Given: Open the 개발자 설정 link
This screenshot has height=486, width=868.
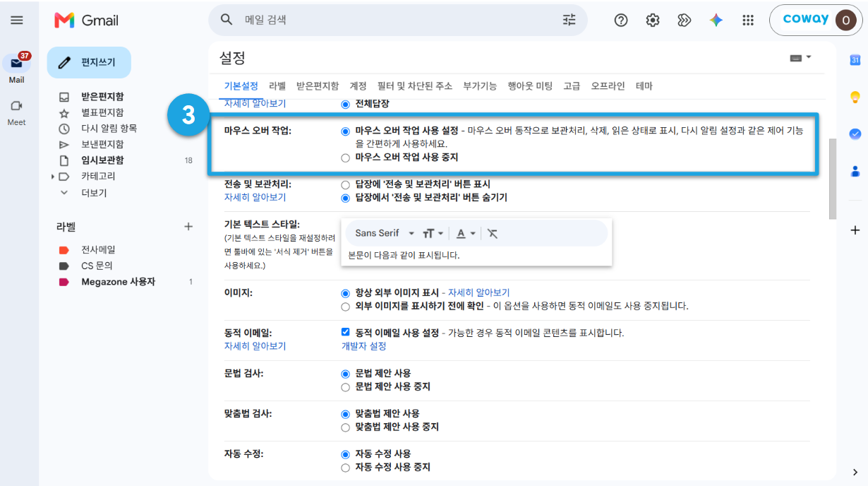Looking at the screenshot, I should click(x=364, y=346).
